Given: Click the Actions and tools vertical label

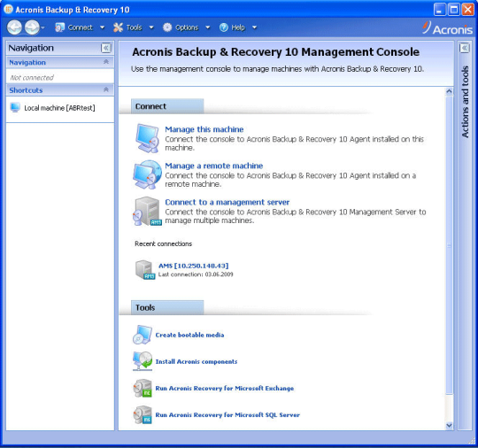Looking at the screenshot, I should pyautogui.click(x=465, y=102).
